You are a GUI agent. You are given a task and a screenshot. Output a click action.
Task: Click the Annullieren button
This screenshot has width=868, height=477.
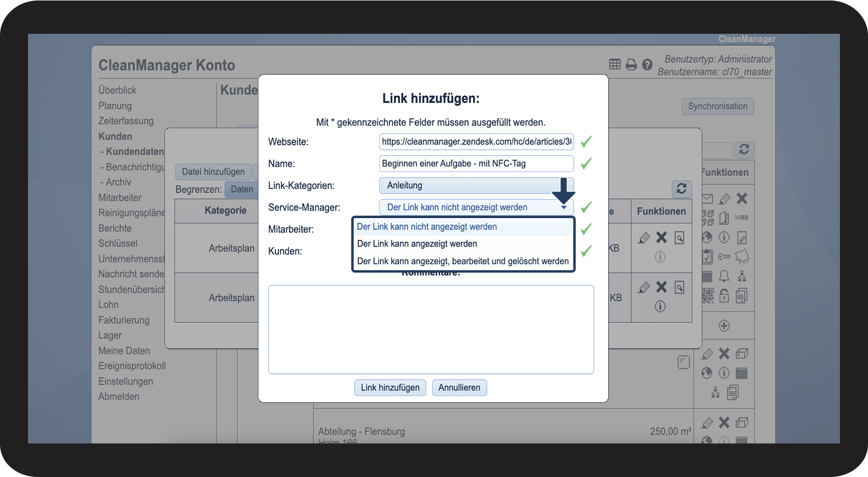459,388
